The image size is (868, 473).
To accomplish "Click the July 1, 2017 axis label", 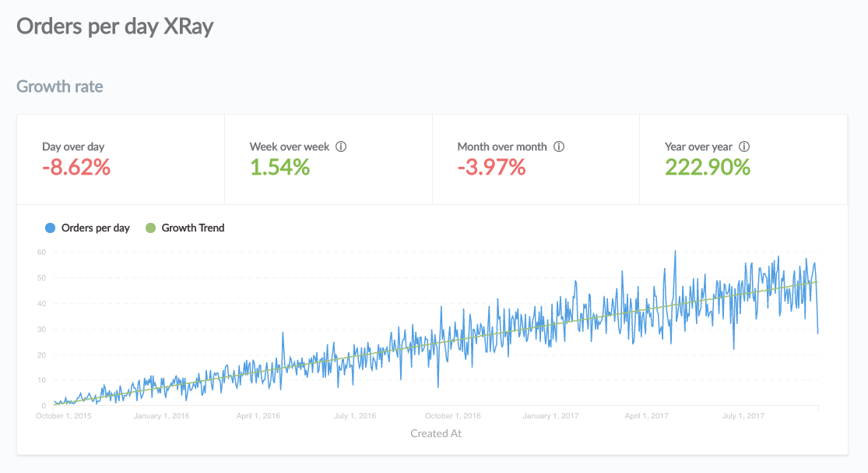I will 743,416.
